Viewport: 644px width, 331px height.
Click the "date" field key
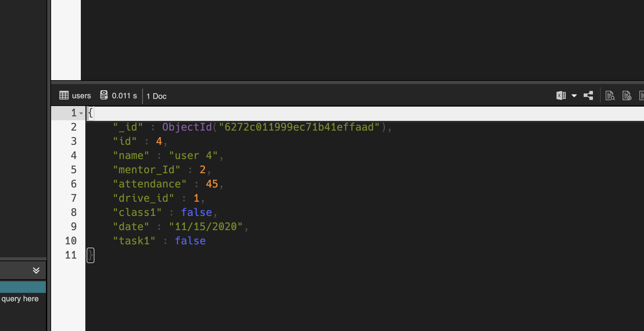131,227
